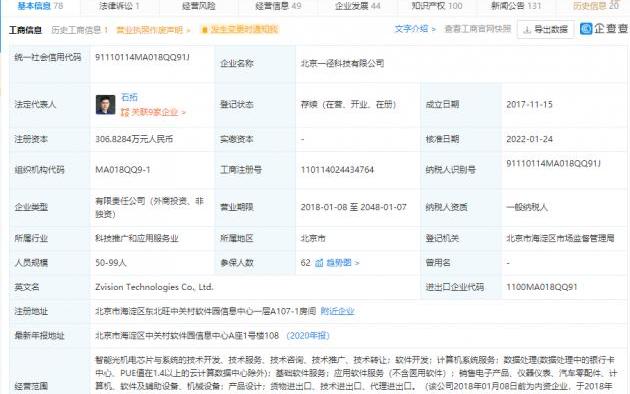Click the 发生变更时通知我 button
Screen dimensions: 630x394
coord(239,29)
